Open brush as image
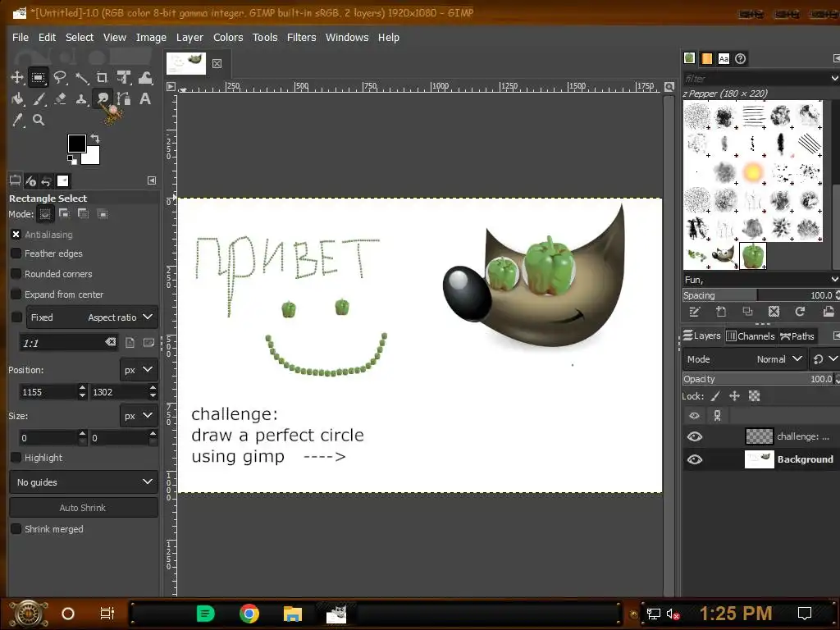Image resolution: width=840 pixels, height=630 pixels. click(829, 312)
